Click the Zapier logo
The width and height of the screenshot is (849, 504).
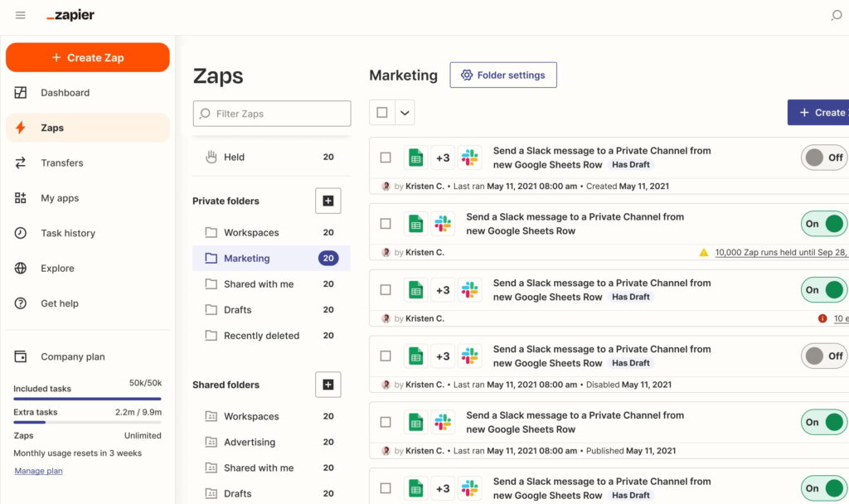coord(70,15)
